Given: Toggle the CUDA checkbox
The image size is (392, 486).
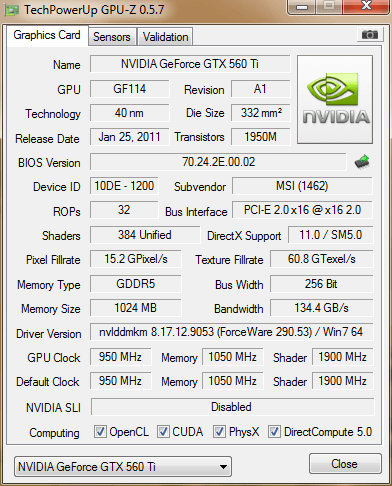Looking at the screenshot, I should pyautogui.click(x=163, y=432).
